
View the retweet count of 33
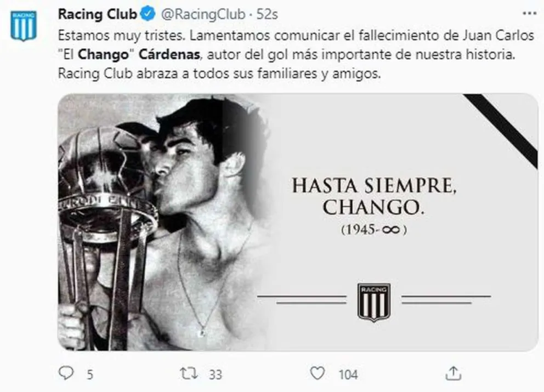click(x=215, y=374)
